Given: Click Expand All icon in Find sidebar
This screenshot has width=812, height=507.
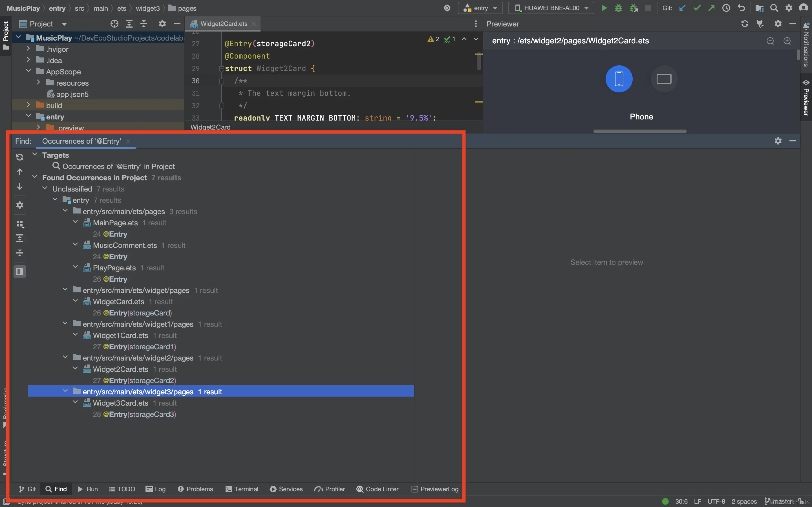Looking at the screenshot, I should 20,238.
